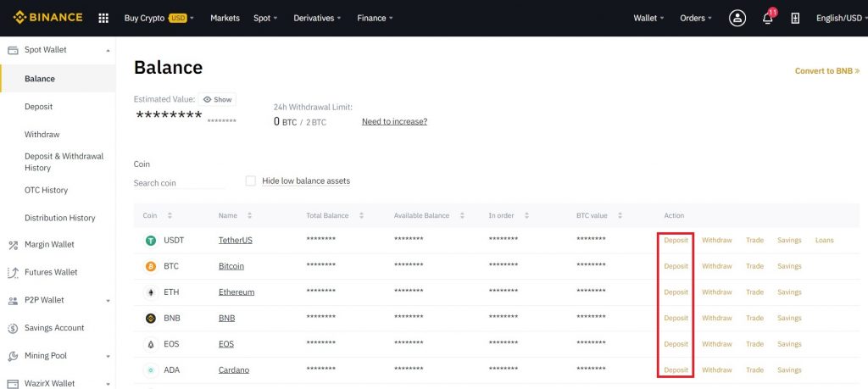This screenshot has width=868, height=389.
Task: Open the apps grid menu icon
Action: (103, 19)
